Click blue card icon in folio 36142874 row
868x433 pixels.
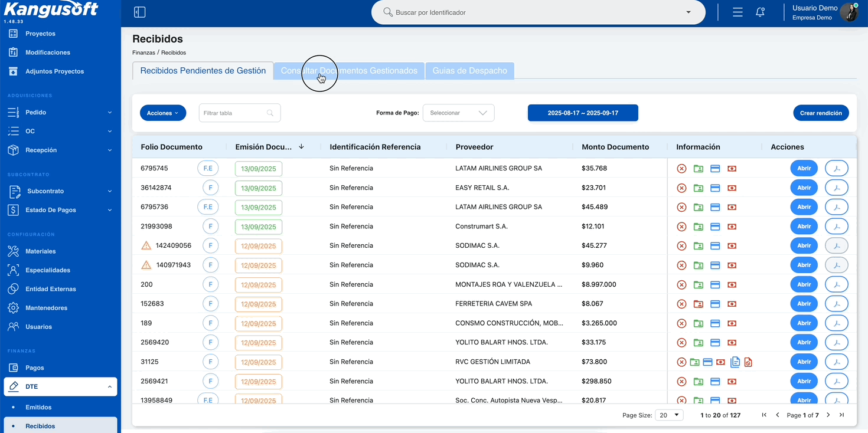tap(715, 188)
